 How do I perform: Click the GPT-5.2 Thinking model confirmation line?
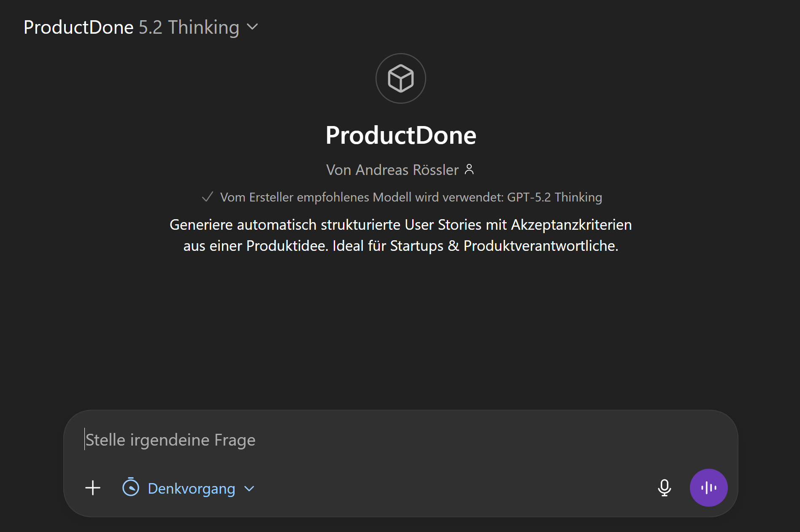[x=411, y=196]
